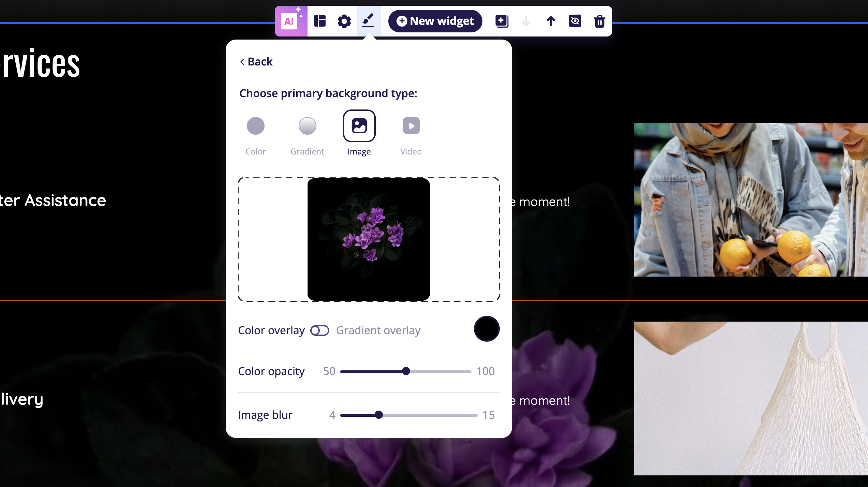Delete section with trash icon

click(599, 21)
